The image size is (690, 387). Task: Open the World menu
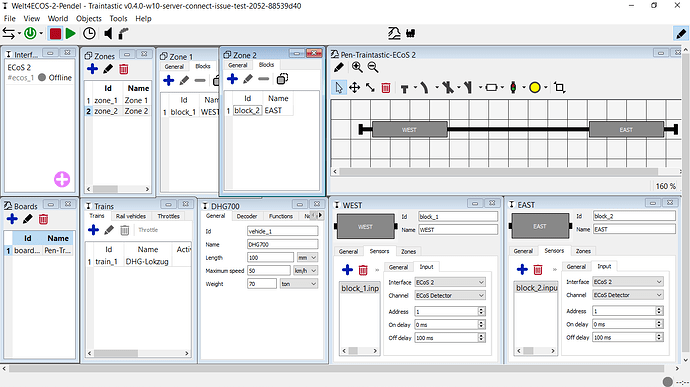[58, 18]
